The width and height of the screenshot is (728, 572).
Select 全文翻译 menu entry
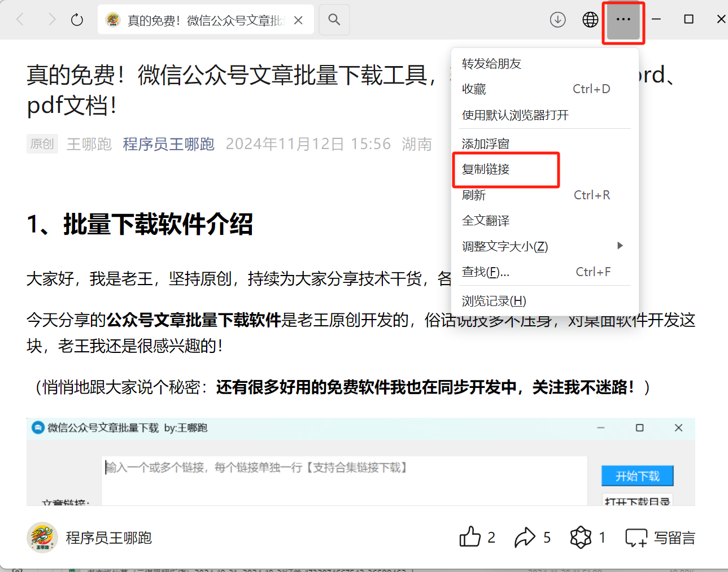(486, 221)
